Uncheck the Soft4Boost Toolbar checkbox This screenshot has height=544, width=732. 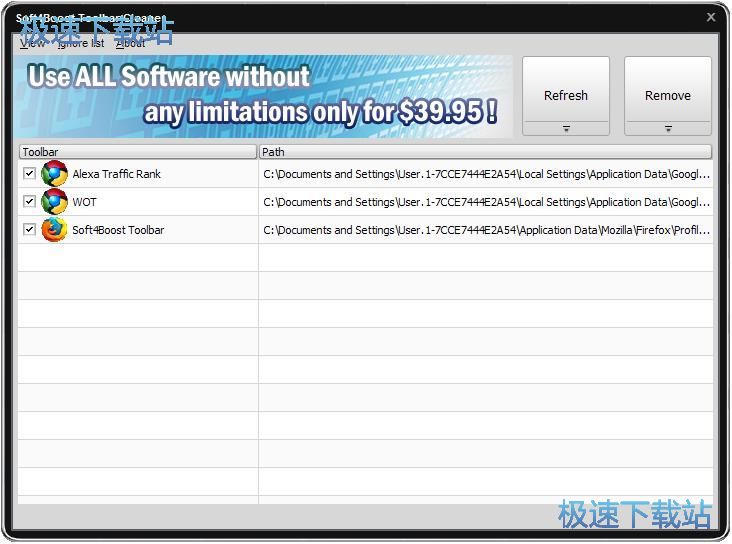pos(29,230)
